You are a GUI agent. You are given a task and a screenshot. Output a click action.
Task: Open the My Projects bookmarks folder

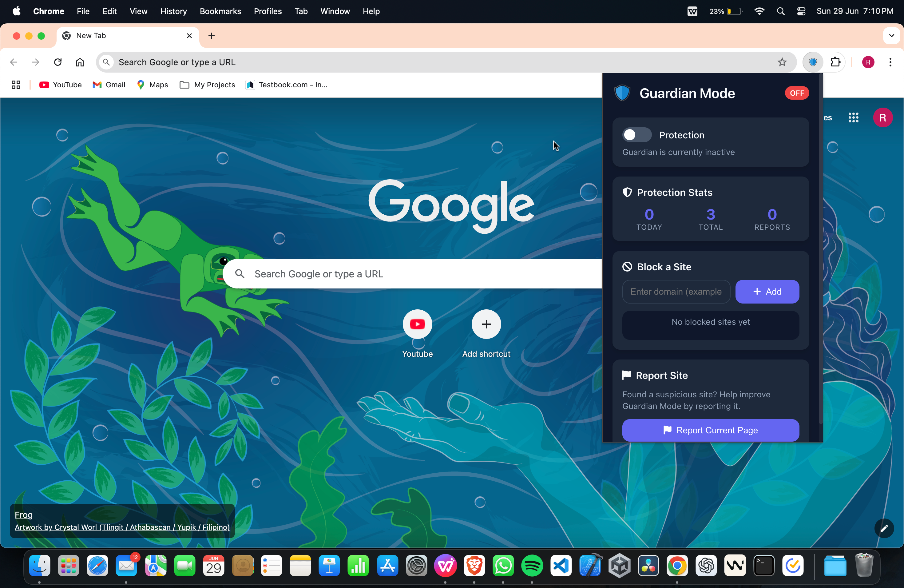pyautogui.click(x=207, y=85)
